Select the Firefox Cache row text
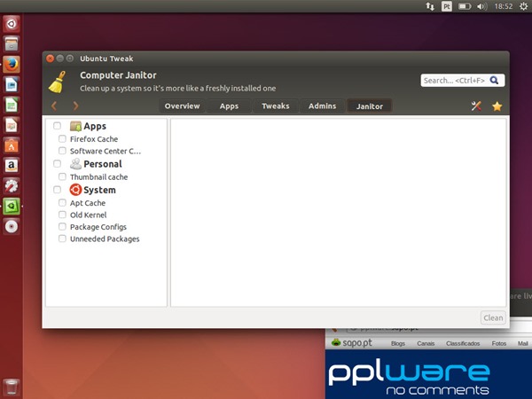Screen dimensions: 532x399 point(94,139)
